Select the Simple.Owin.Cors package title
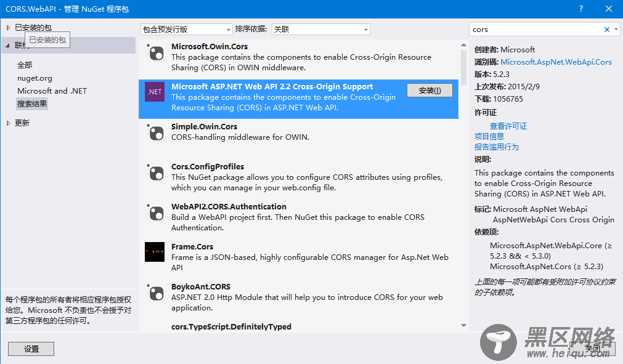The width and height of the screenshot is (623, 364). click(204, 127)
